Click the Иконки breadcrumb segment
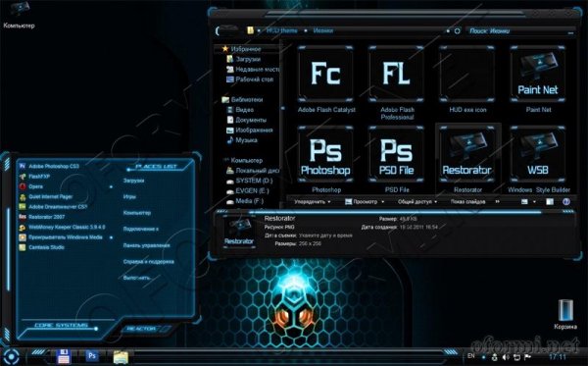Screen dimensions: 588x366 click(322, 30)
